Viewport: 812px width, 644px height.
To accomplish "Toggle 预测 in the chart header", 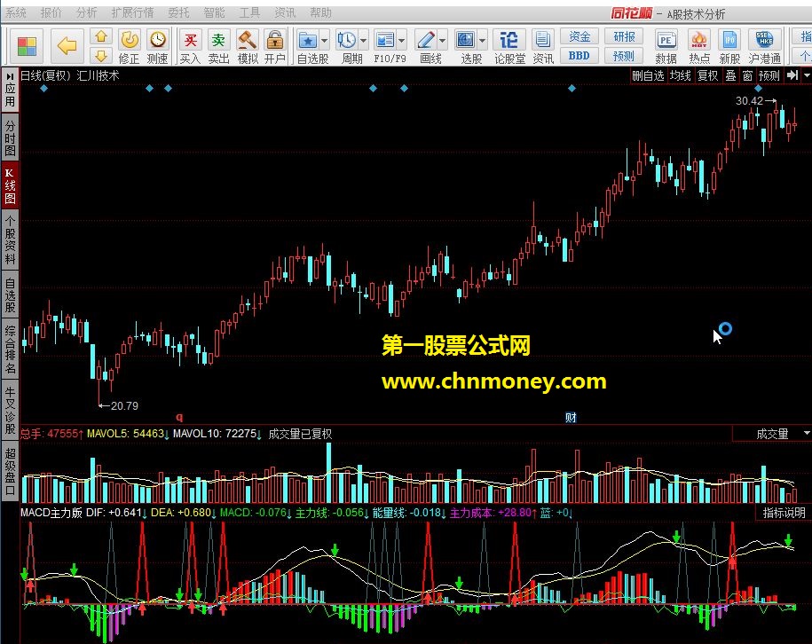I will click(x=769, y=75).
